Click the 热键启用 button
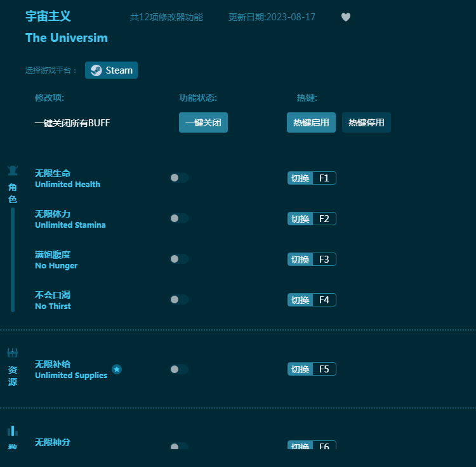Viewport: 476px width, 467px height. pos(311,122)
